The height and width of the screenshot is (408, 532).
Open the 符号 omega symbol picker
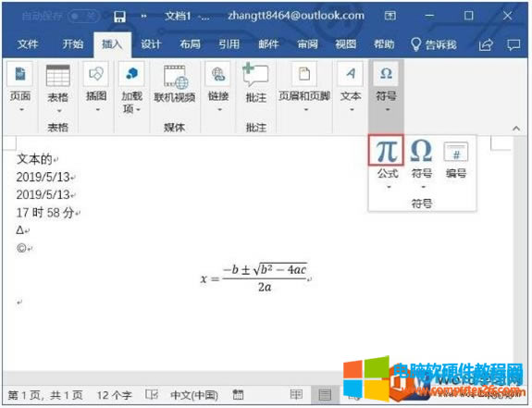[x=421, y=158]
